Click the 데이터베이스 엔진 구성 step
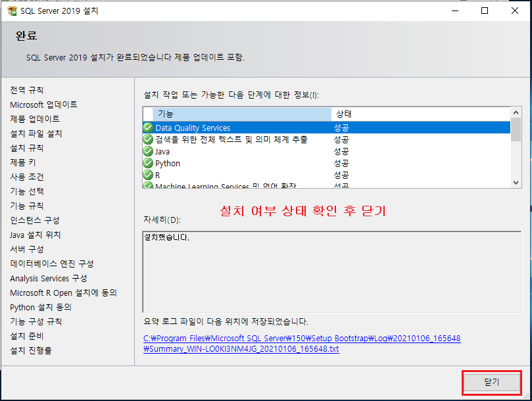Screen dimensions: 532x401 pyautogui.click(x=52, y=264)
